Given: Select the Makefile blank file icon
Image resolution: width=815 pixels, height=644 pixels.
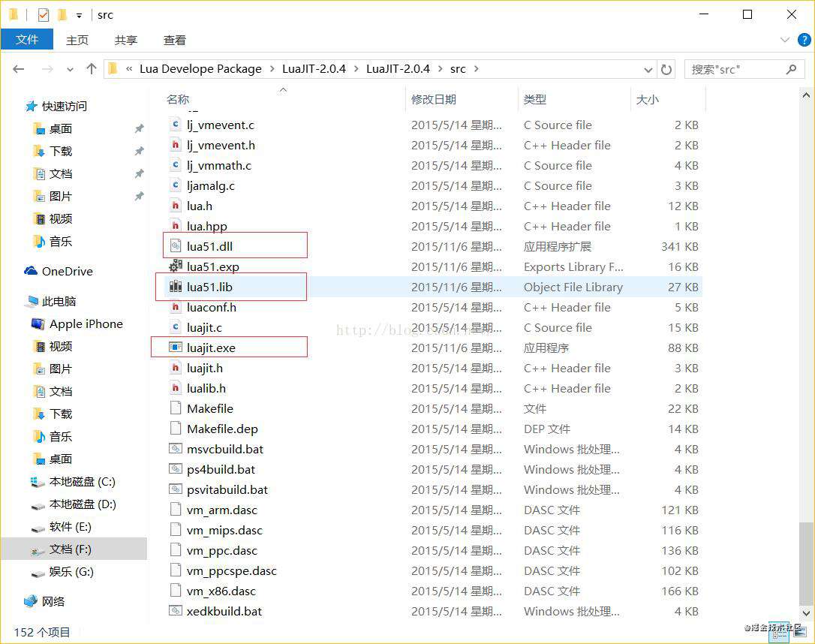Looking at the screenshot, I should (176, 408).
